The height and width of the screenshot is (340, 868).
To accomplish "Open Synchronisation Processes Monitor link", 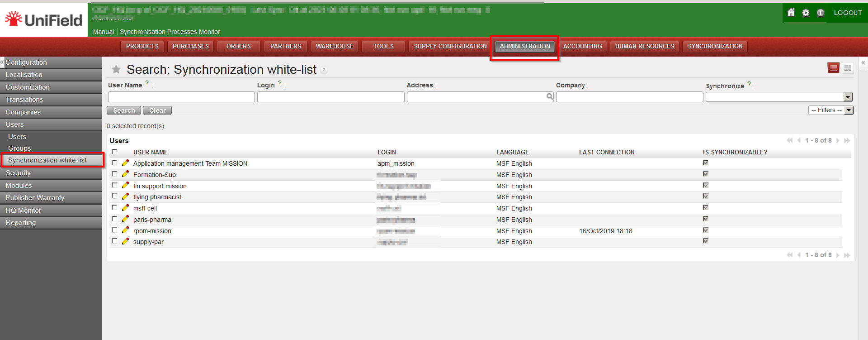I will coord(170,32).
